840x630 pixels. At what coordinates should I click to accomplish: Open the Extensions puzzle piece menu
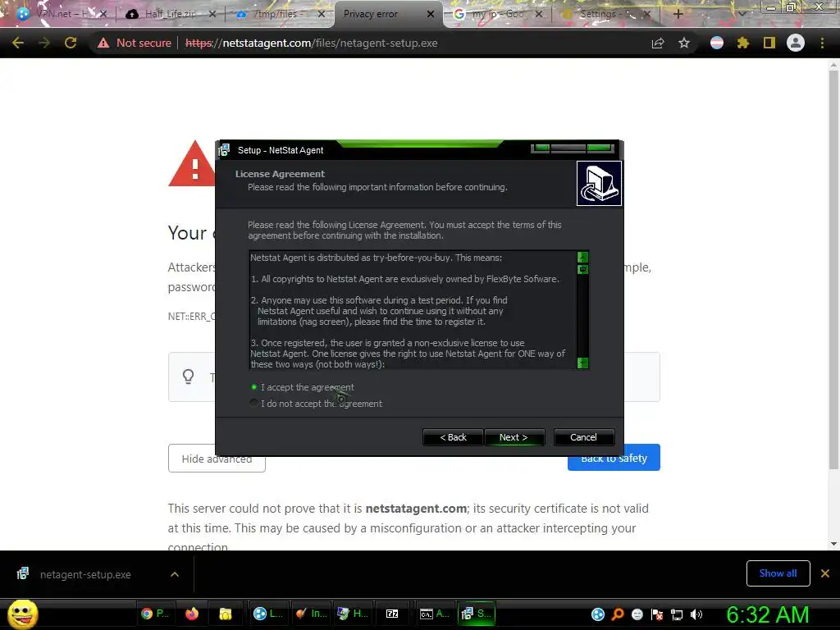pos(742,43)
